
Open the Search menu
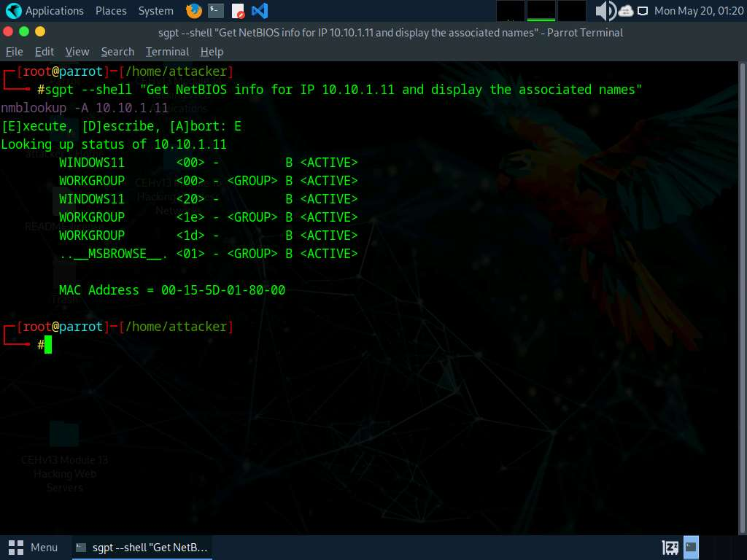pyautogui.click(x=117, y=52)
